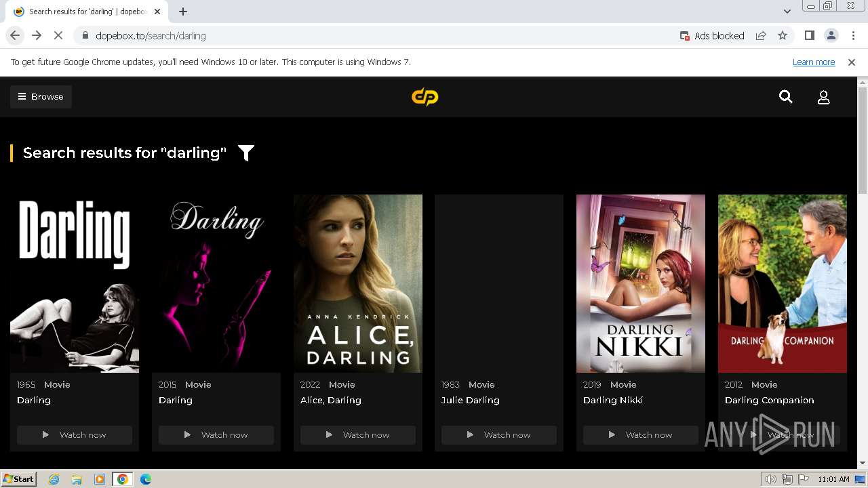Open Chrome three-dot menu
The height and width of the screenshot is (488, 868).
click(x=852, y=35)
